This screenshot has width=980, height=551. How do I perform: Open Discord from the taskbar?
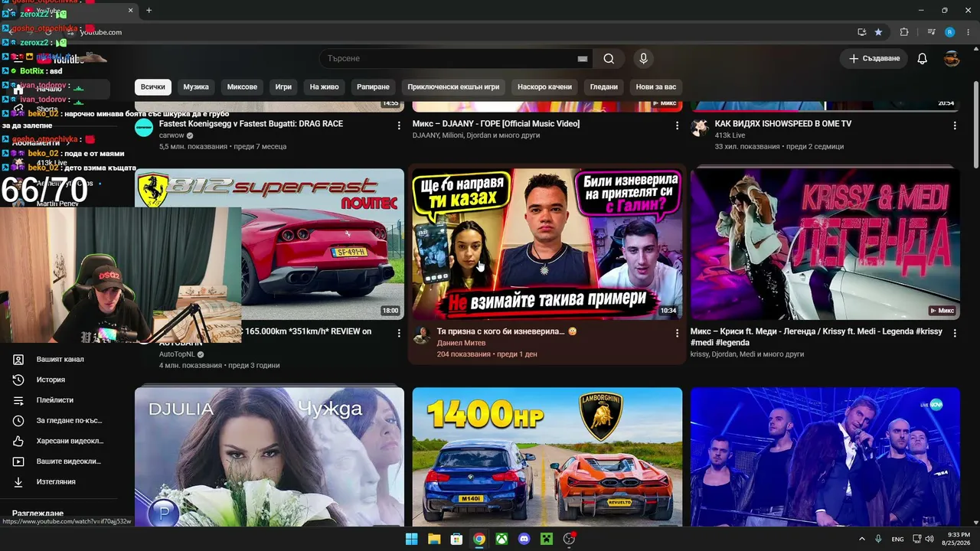click(524, 539)
